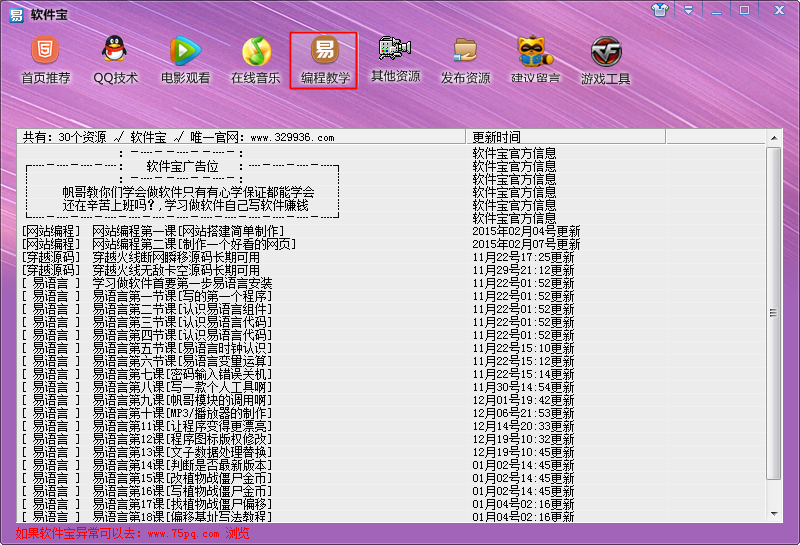Click the scroll up arrow of list
The image size is (800, 545).
click(774, 137)
